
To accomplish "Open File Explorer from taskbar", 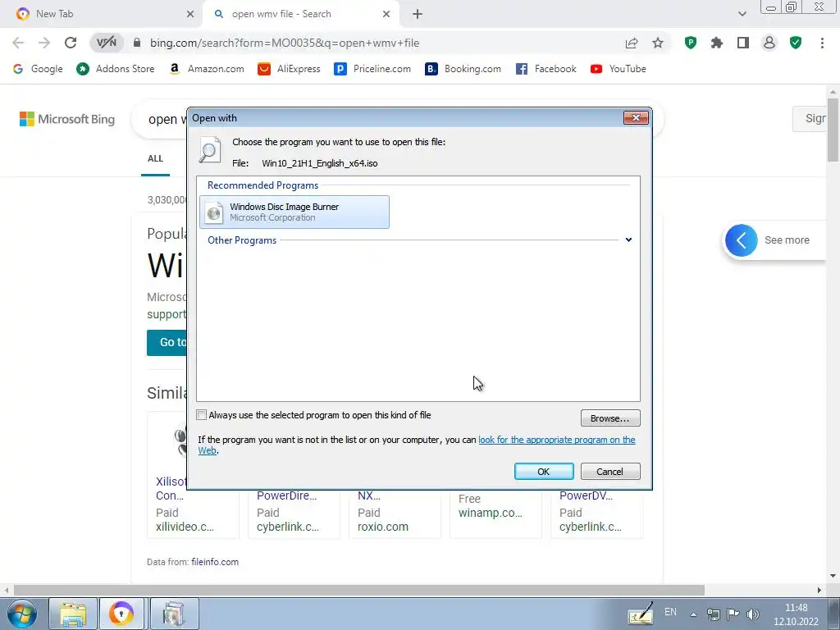I will [x=73, y=614].
